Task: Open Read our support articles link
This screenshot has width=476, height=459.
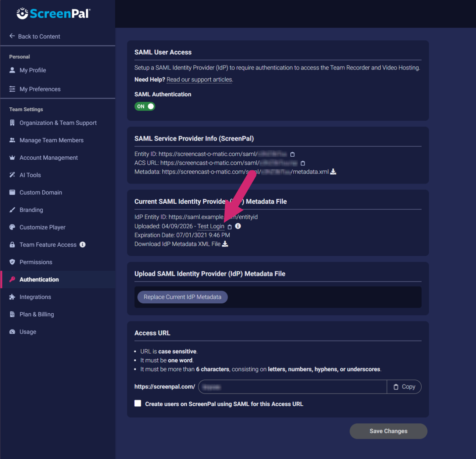Action: (x=199, y=79)
